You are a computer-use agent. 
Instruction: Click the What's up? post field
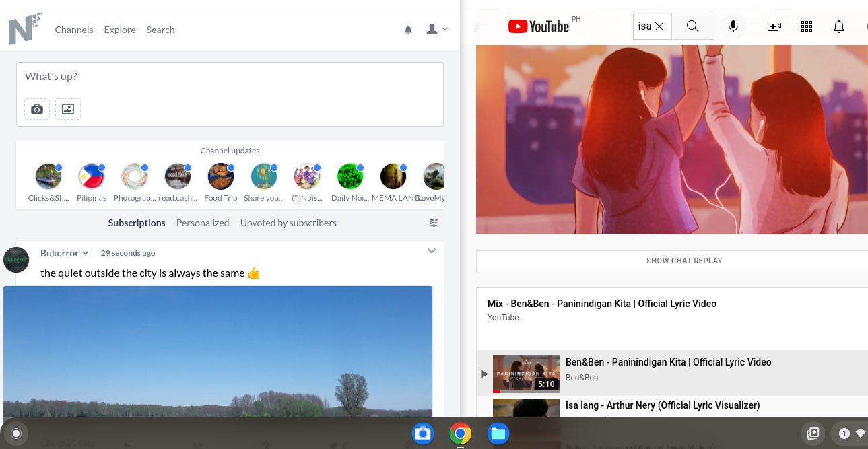click(x=230, y=77)
